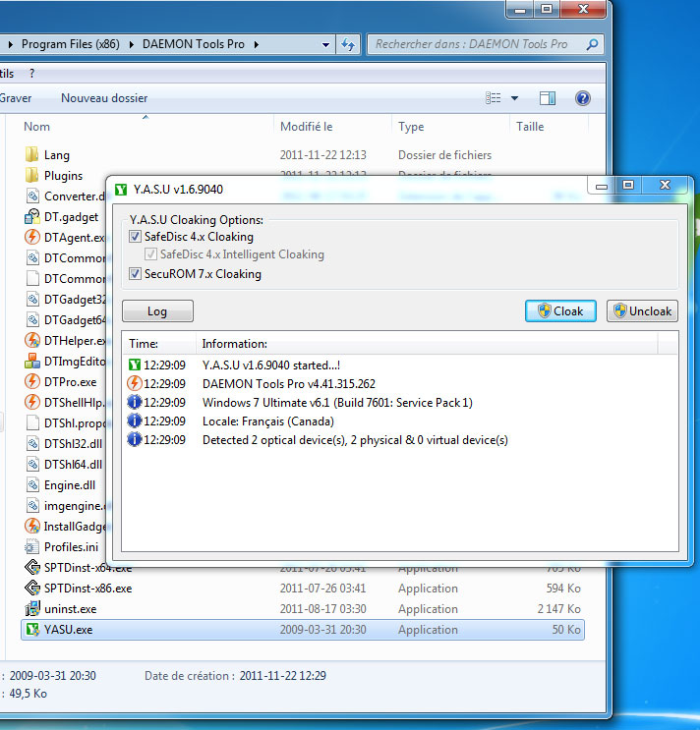Select the DTGadget32 file row

coord(64,299)
